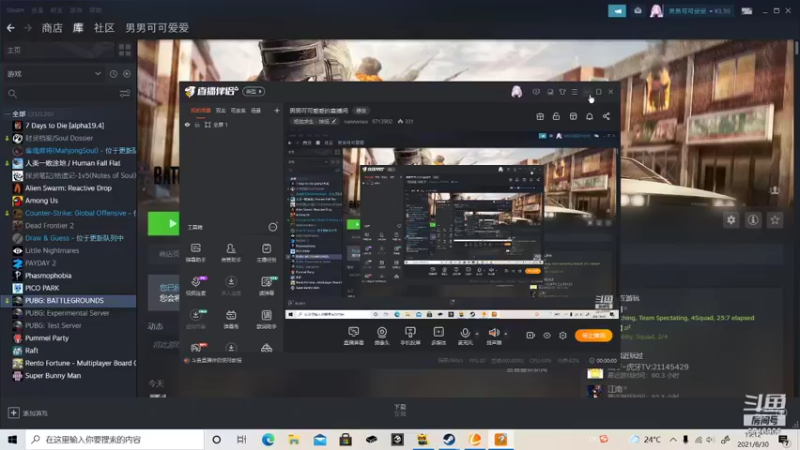This screenshot has width=800, height=450.
Task: Click the speaker icon in bottom bar
Action: pos(493,333)
